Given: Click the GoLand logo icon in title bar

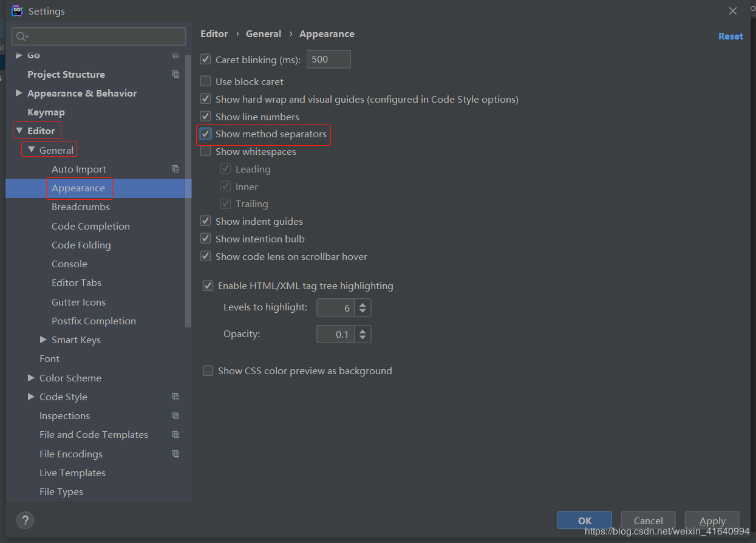Looking at the screenshot, I should tap(17, 10).
